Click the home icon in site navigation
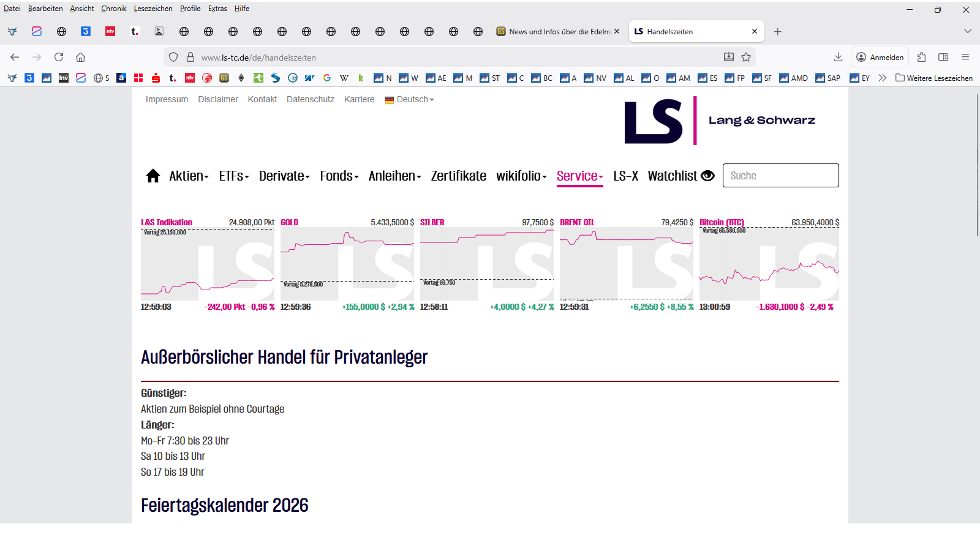Image resolution: width=980 pixels, height=551 pixels. tap(153, 176)
